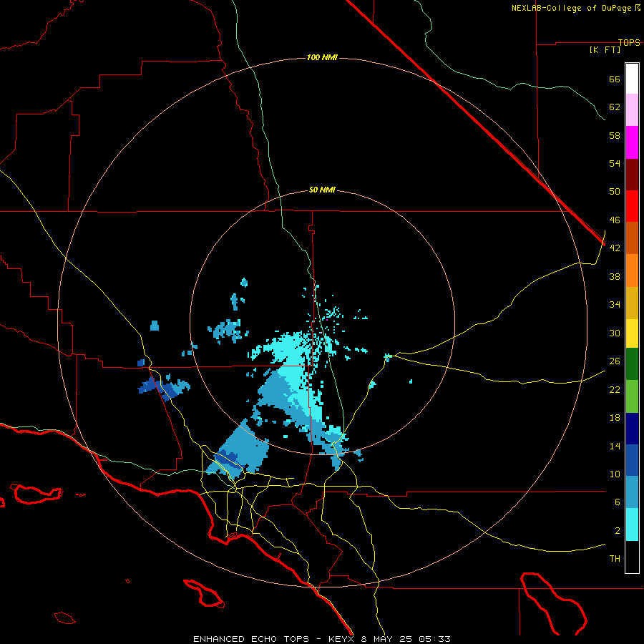Viewport: 644px width, 644px height.
Task: Click the white swatch on the tops scale
Action: [632, 79]
